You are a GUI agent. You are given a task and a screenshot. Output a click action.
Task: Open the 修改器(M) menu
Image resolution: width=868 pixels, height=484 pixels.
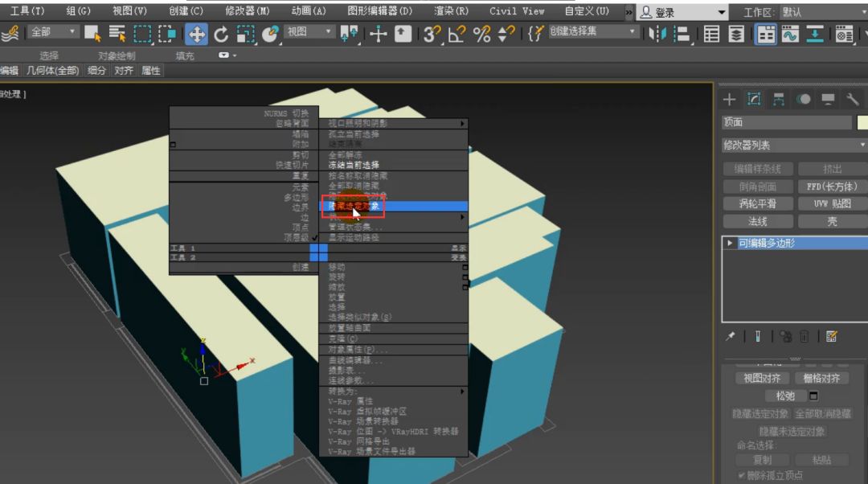[x=247, y=10]
